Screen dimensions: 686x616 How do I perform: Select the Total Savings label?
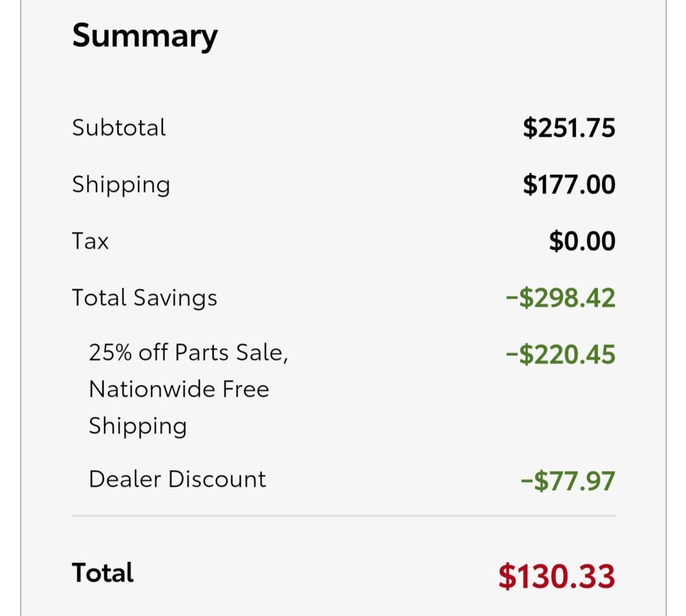coord(144,298)
